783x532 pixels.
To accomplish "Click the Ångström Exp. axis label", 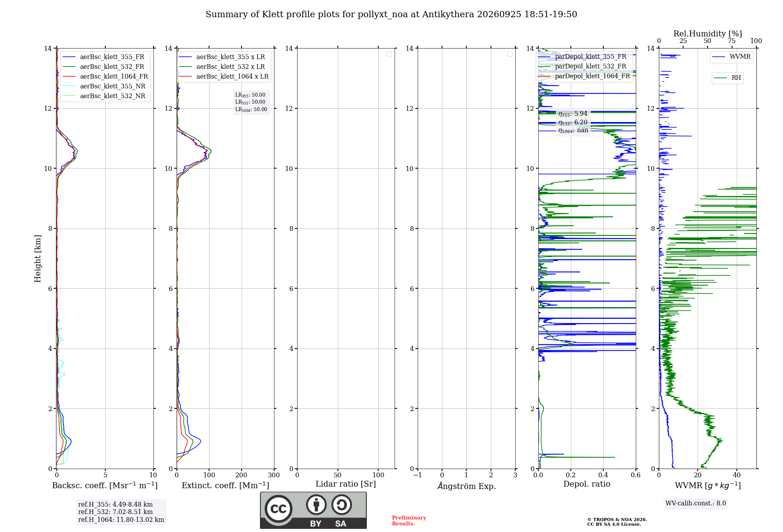I will (x=467, y=486).
